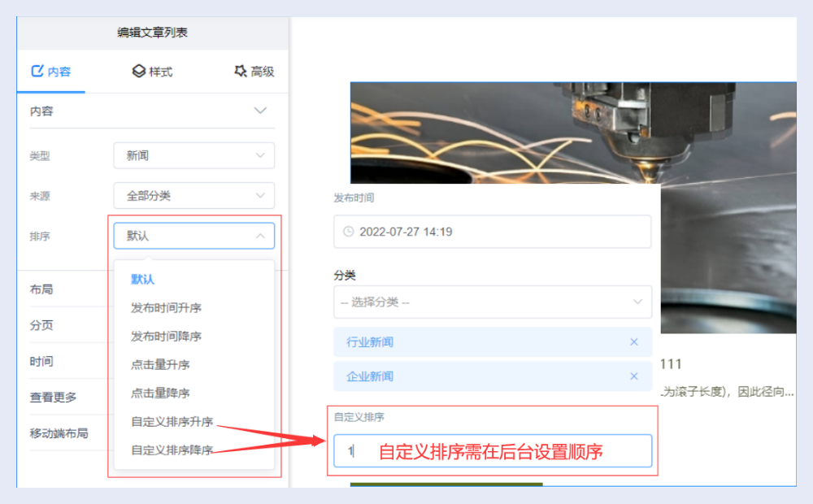The height and width of the screenshot is (504, 813).
Task: Pick 自定义排序升序 from the list
Action: click(172, 421)
